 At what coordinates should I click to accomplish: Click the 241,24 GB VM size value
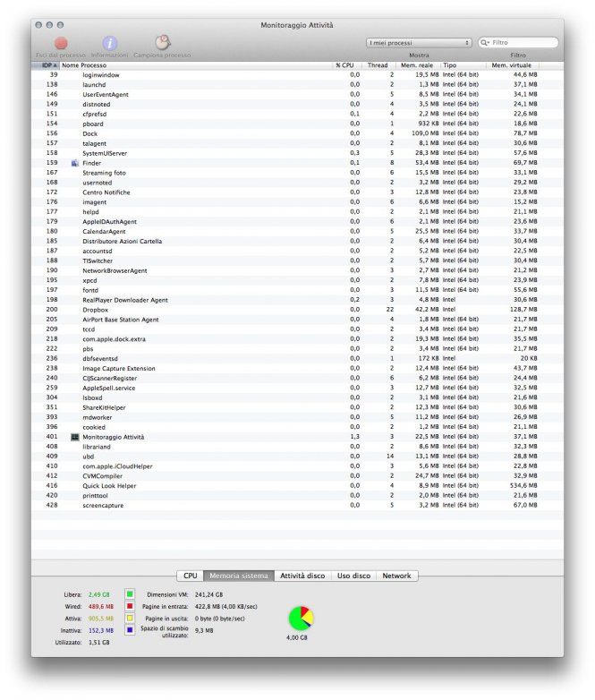click(208, 595)
